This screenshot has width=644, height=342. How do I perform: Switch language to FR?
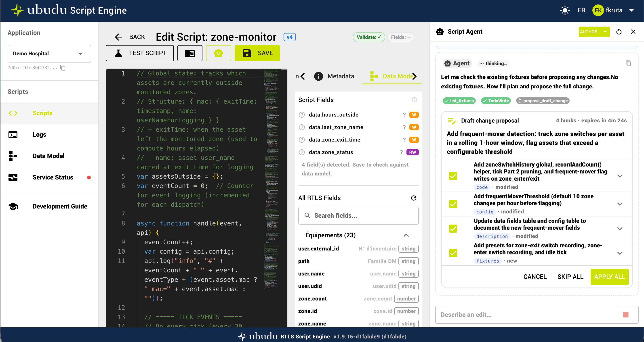click(x=581, y=10)
